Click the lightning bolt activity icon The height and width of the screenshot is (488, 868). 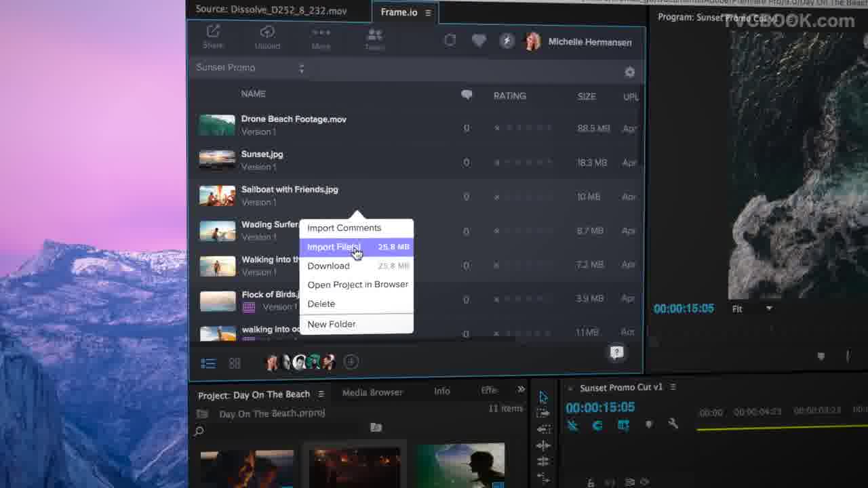point(507,41)
